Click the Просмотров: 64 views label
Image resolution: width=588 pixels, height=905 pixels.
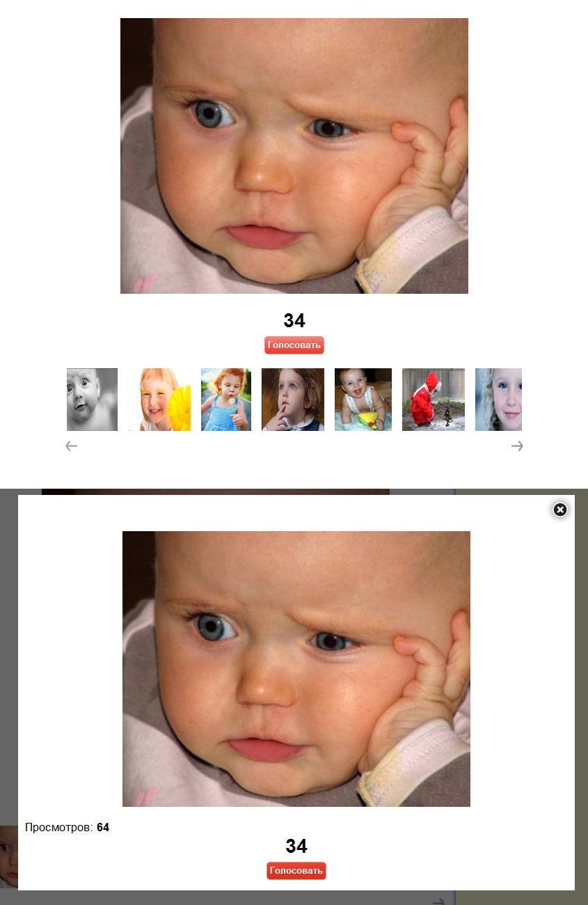[x=67, y=828]
